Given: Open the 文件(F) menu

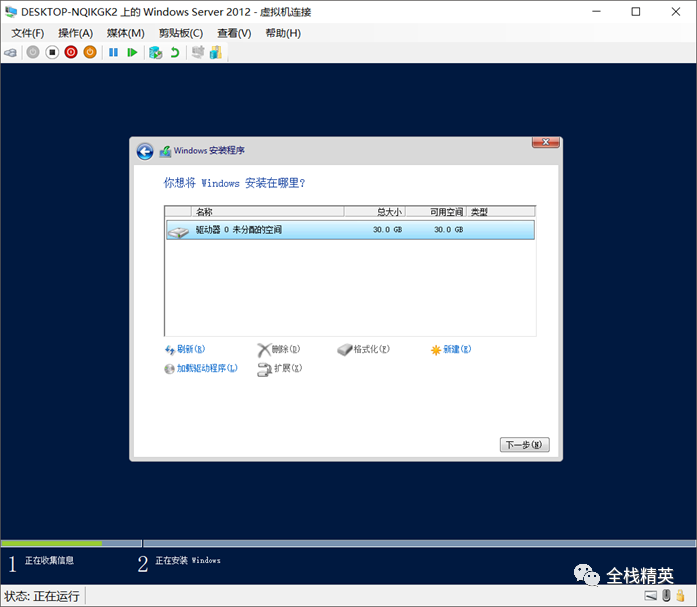Looking at the screenshot, I should 28,33.
